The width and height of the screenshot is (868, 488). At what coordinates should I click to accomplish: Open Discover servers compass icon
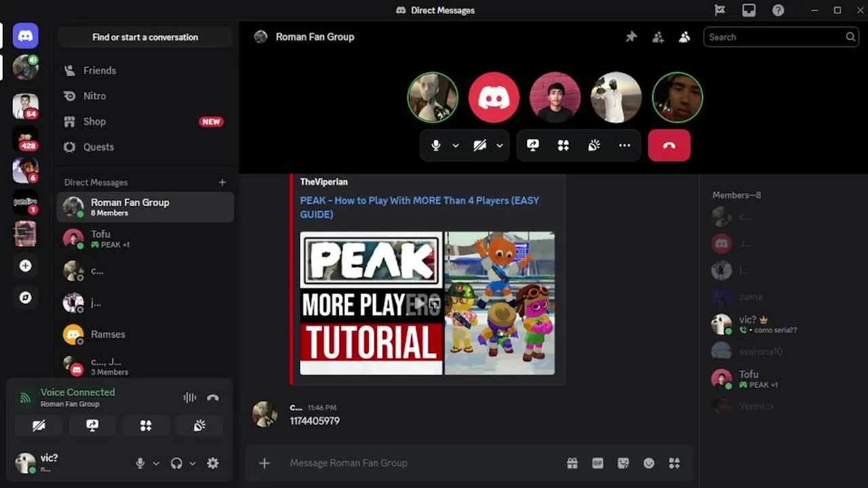pyautogui.click(x=25, y=298)
